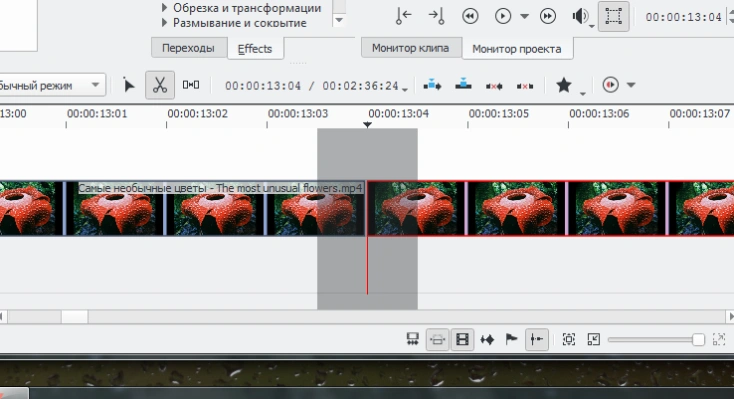The height and width of the screenshot is (399, 734).
Task: Toggle snapping in the timeline
Action: click(x=536, y=339)
